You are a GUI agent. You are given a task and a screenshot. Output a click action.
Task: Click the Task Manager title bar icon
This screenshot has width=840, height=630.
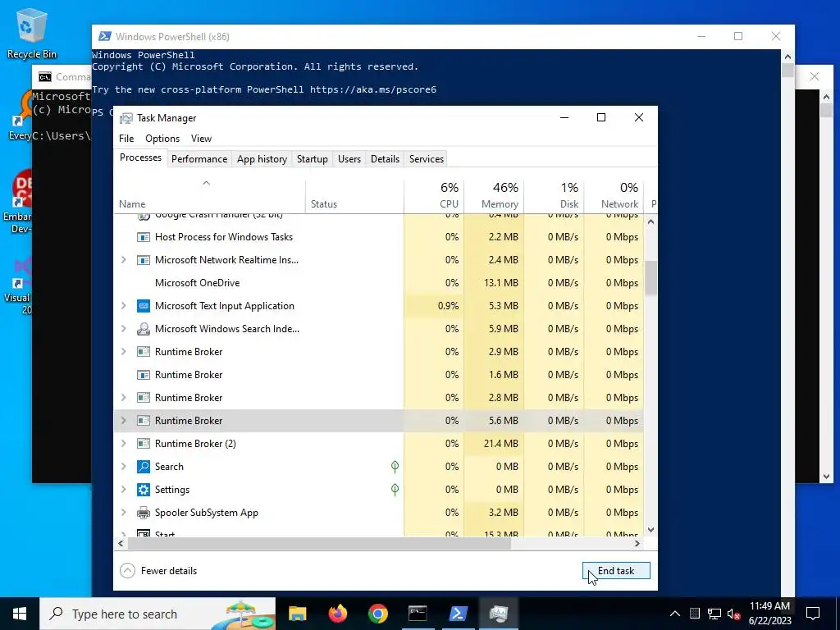coord(126,118)
